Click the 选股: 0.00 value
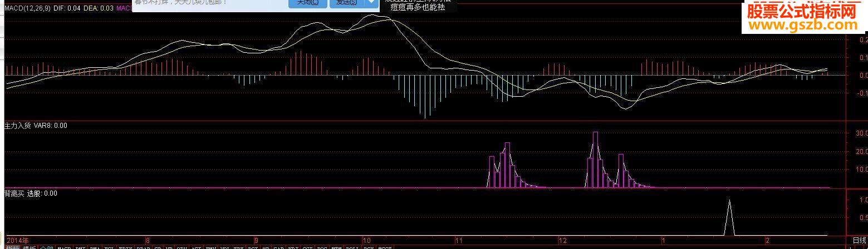Screen dimensions: 868x249 coord(42,193)
